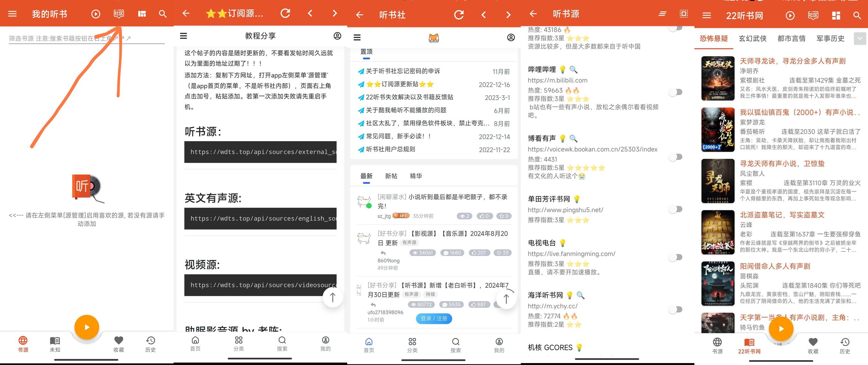Select the 军事历史 category tab
Screen dimensions: 868x365
(830, 38)
